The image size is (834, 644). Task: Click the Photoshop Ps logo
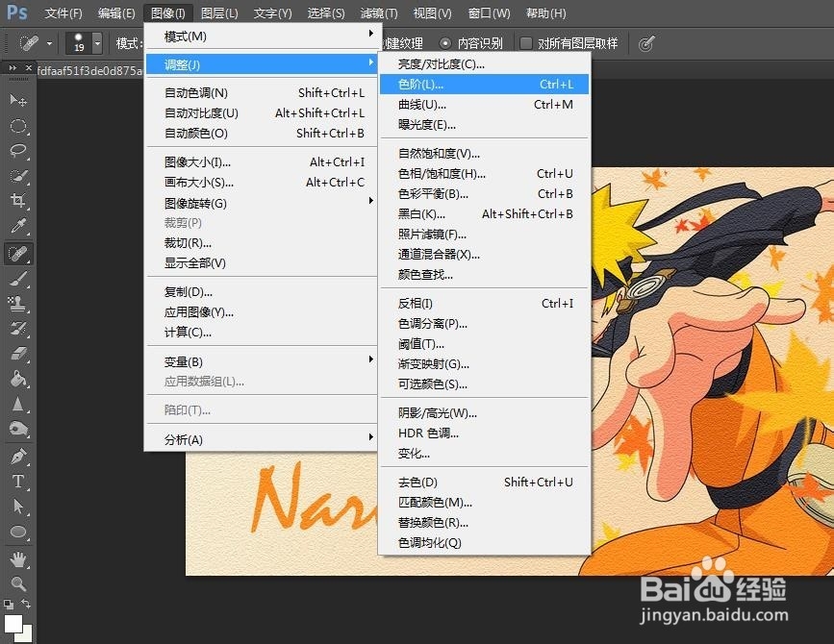pos(16,12)
